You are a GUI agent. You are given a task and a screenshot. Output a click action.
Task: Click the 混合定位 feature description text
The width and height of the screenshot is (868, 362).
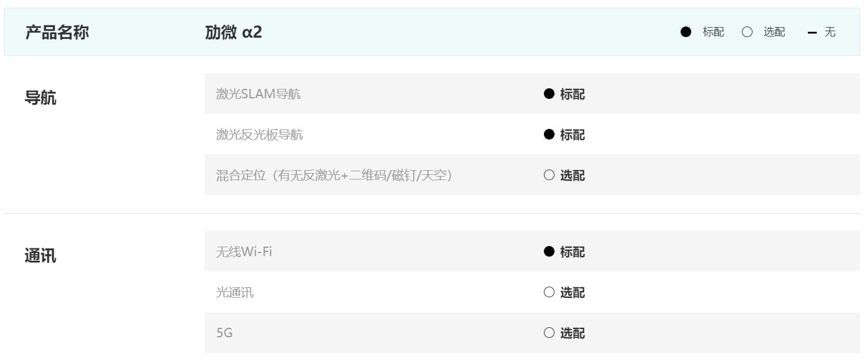[x=334, y=175]
